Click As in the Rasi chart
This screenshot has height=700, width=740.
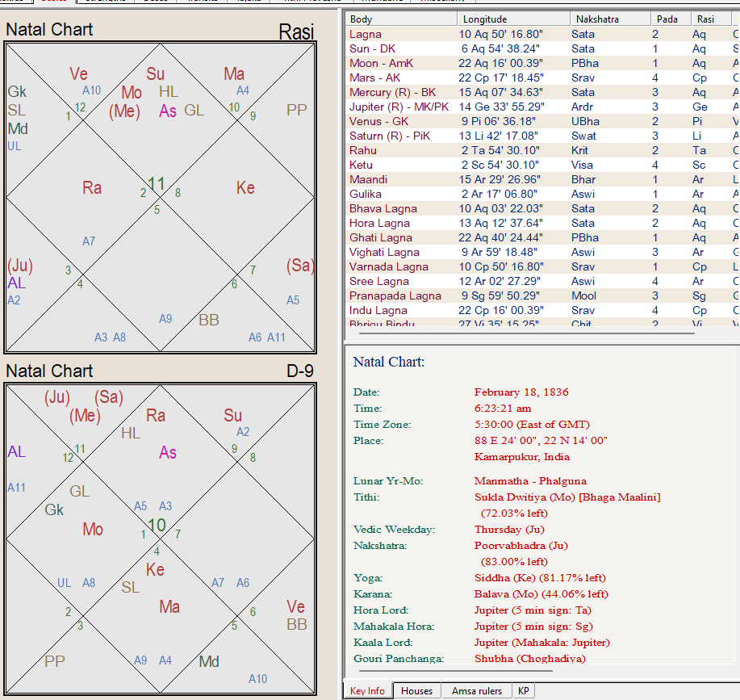pyautogui.click(x=168, y=111)
